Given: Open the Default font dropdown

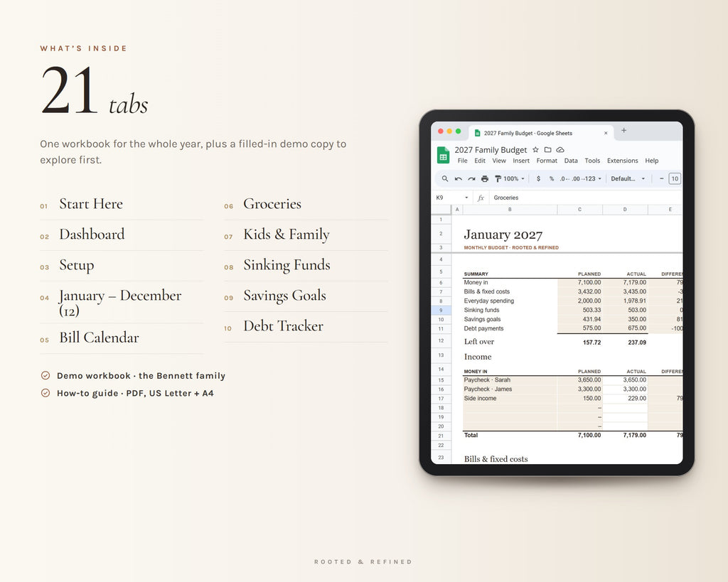Looking at the screenshot, I should [x=628, y=178].
